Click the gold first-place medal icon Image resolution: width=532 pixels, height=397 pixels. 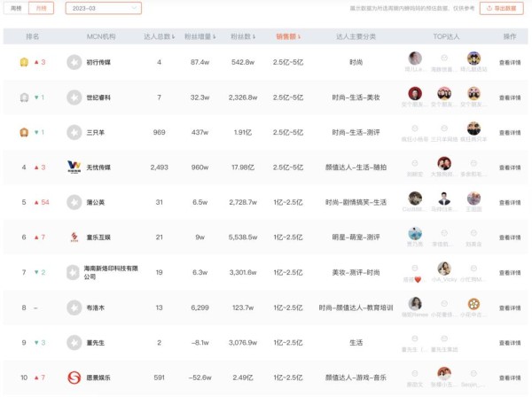(x=24, y=62)
